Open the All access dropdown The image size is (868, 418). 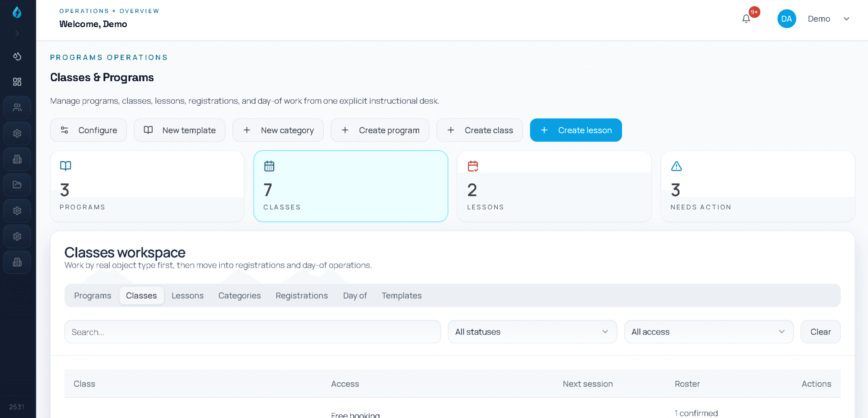(x=709, y=332)
